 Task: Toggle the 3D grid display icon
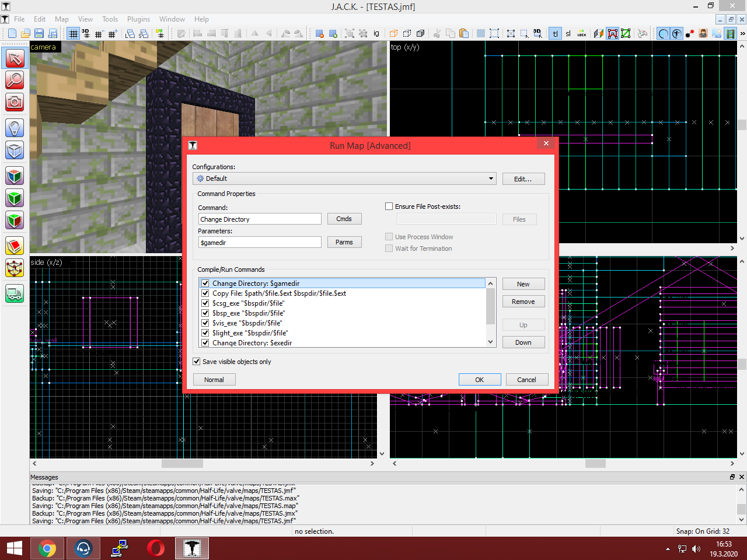[86, 33]
